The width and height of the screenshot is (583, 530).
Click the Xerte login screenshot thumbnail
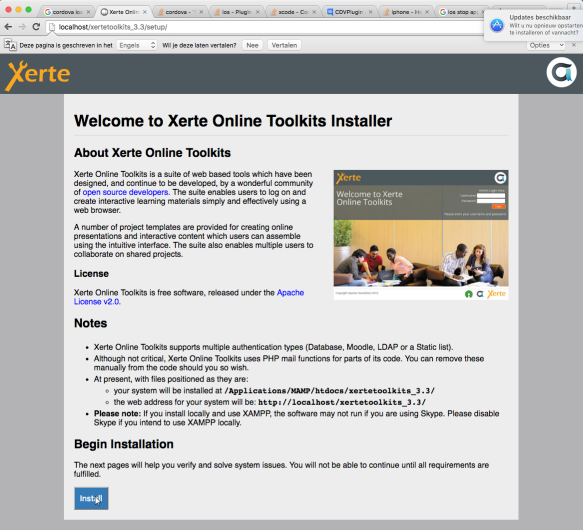421,235
